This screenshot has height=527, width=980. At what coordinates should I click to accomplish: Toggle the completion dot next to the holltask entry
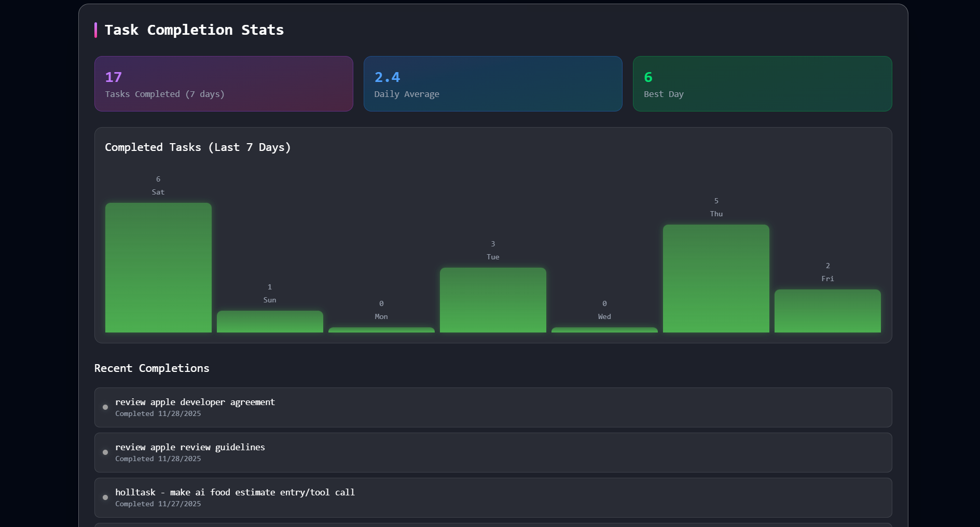click(x=106, y=497)
